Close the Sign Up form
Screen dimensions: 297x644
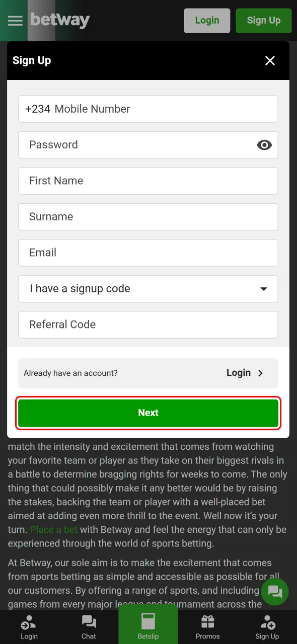(270, 60)
